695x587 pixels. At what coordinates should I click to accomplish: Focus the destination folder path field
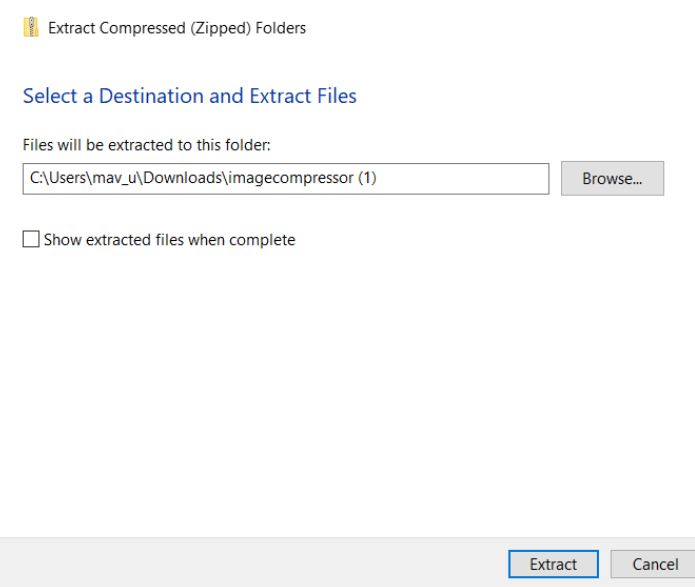(286, 179)
